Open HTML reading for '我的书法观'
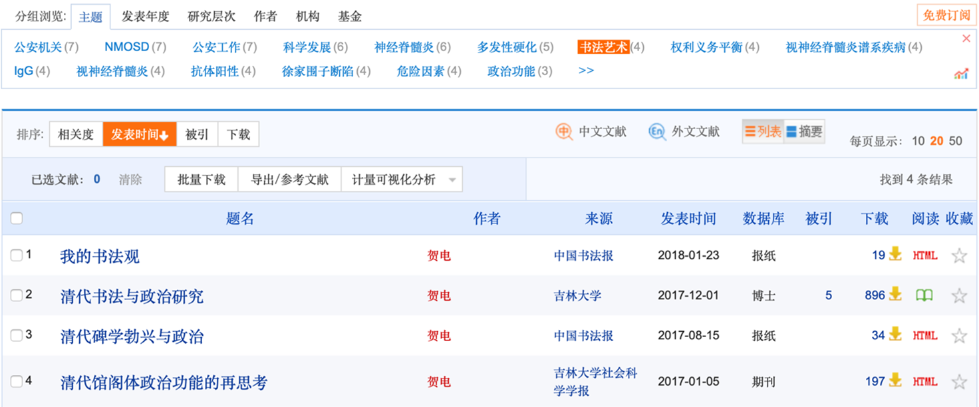Screen dimensions: 979x407 (x=925, y=255)
